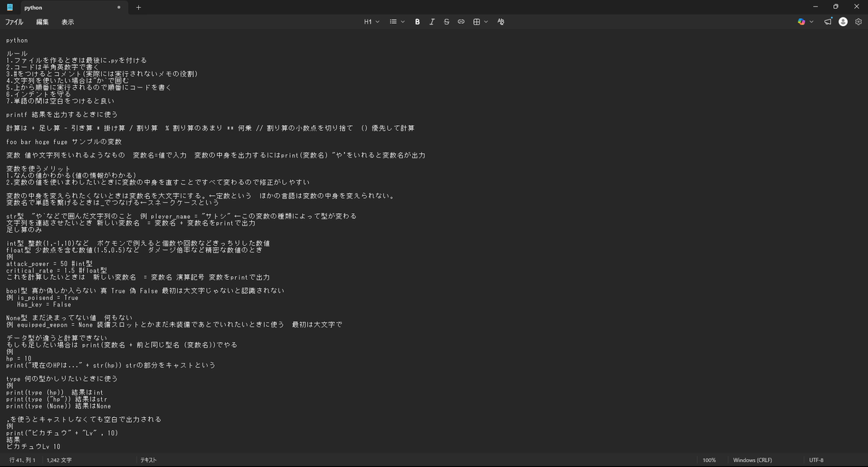Click the cursor position 行41、列1 in status bar
Image resolution: width=868 pixels, height=467 pixels.
[x=24, y=460]
